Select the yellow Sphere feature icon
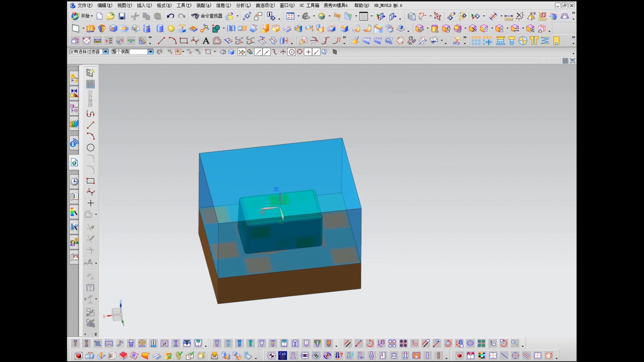644x362 pixels. click(171, 29)
